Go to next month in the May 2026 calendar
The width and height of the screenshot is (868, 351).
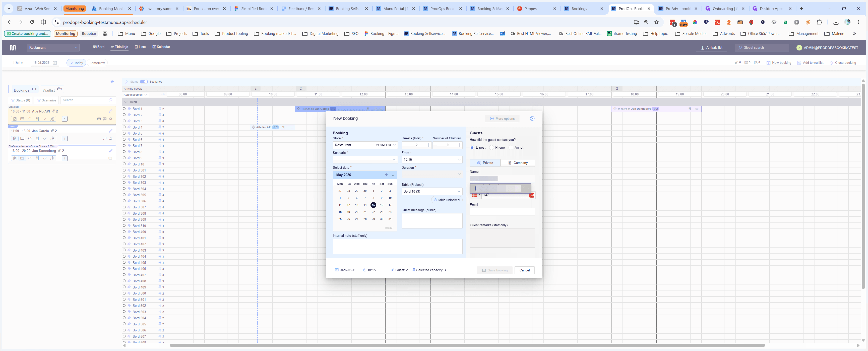pyautogui.click(x=393, y=175)
